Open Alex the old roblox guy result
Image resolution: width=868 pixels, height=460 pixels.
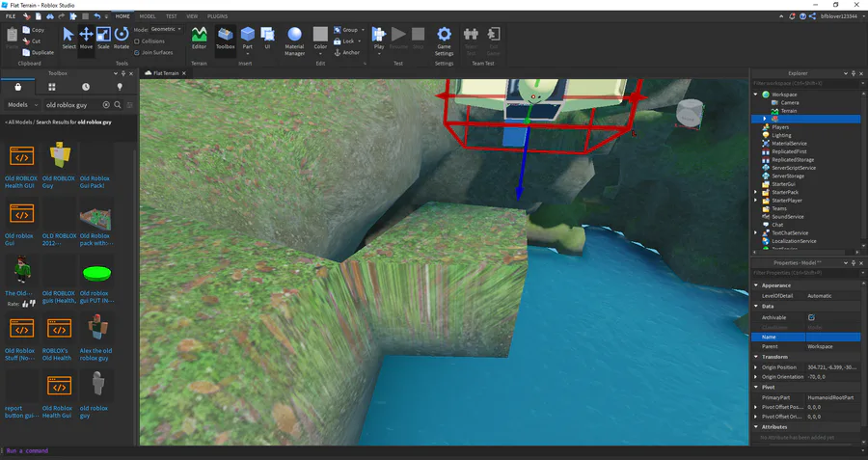coord(95,338)
